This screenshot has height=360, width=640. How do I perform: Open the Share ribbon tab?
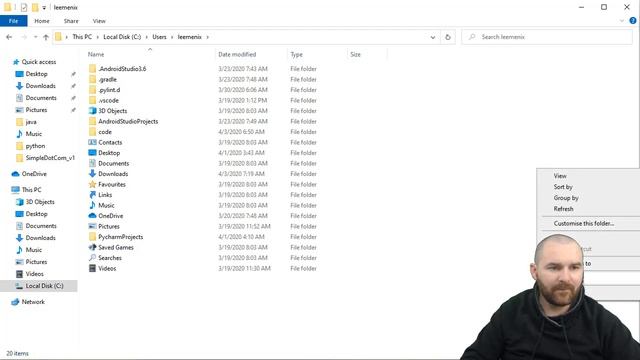pyautogui.click(x=71, y=21)
